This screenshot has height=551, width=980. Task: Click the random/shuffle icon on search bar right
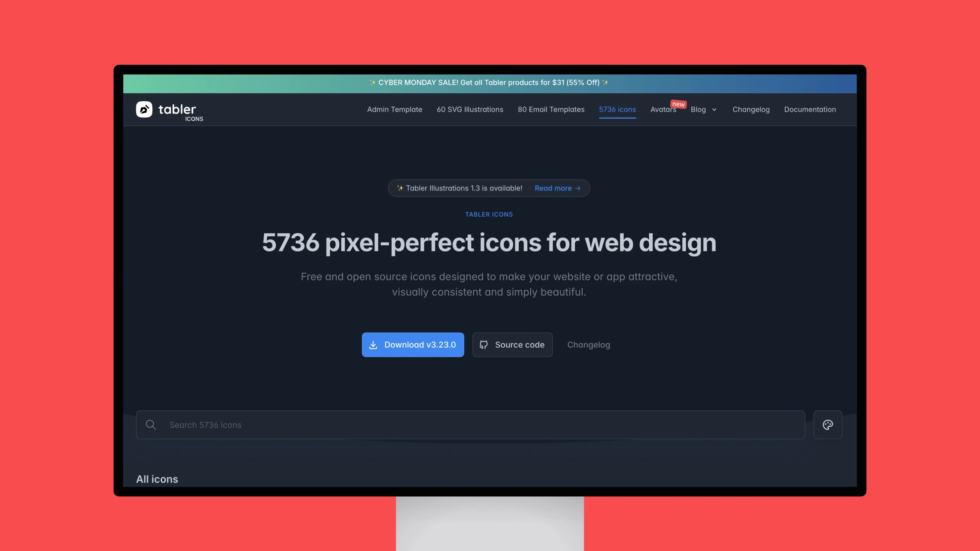[827, 424]
